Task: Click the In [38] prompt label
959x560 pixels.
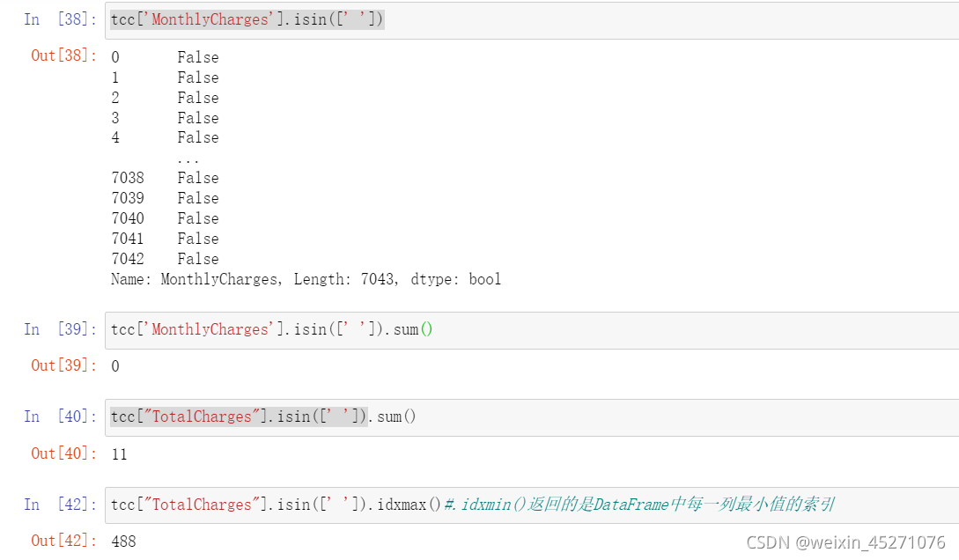Action: pyautogui.click(x=60, y=19)
